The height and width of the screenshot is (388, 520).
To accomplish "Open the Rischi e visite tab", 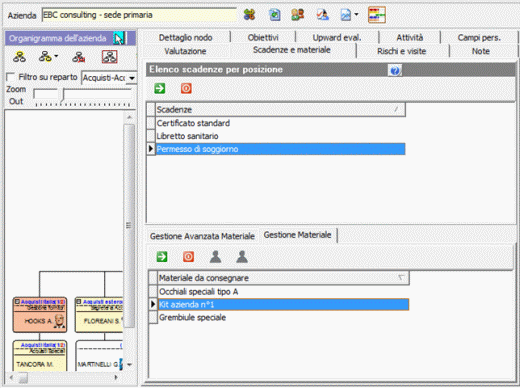I will pyautogui.click(x=401, y=51).
